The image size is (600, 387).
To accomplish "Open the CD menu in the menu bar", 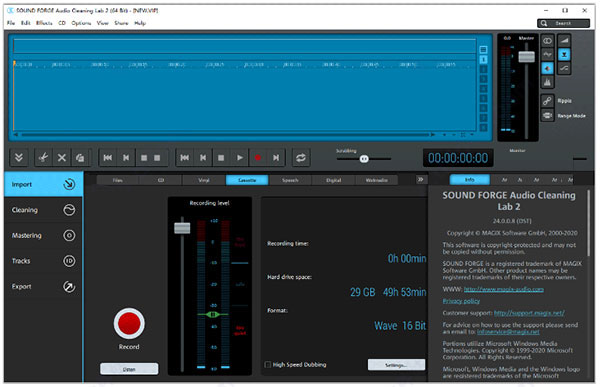I will click(62, 23).
